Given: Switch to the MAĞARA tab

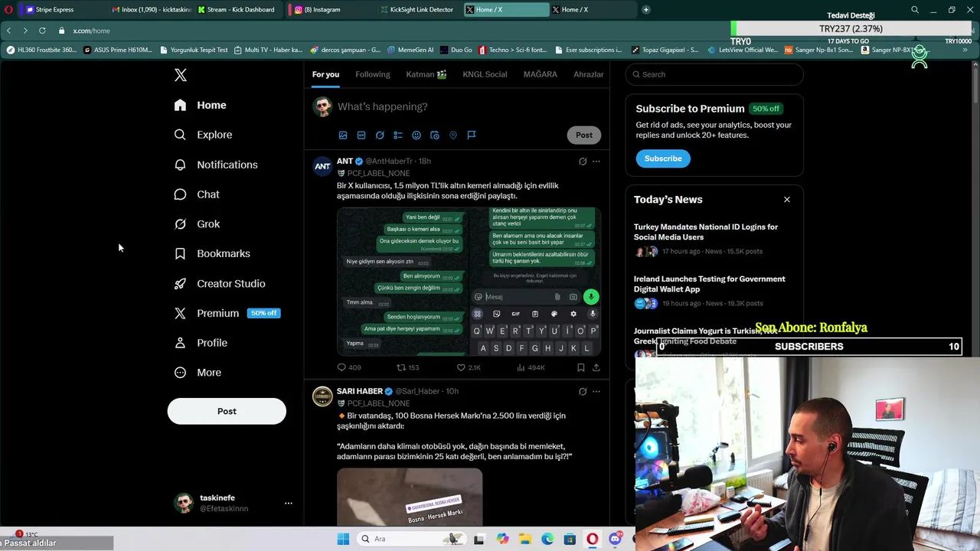Looking at the screenshot, I should (x=540, y=74).
